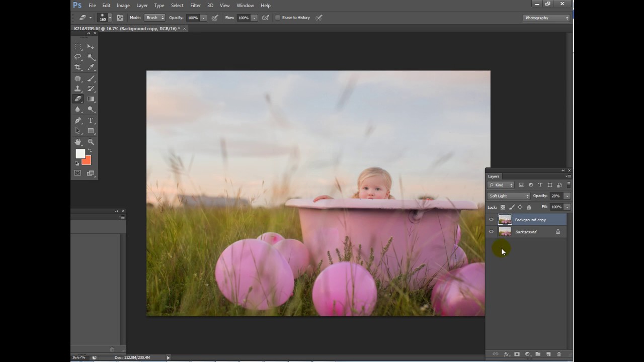Add a layer mask from Layers panel

point(517,354)
